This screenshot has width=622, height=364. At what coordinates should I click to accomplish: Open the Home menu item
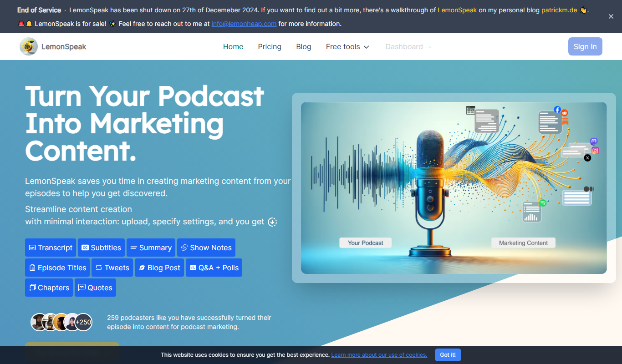click(x=233, y=46)
